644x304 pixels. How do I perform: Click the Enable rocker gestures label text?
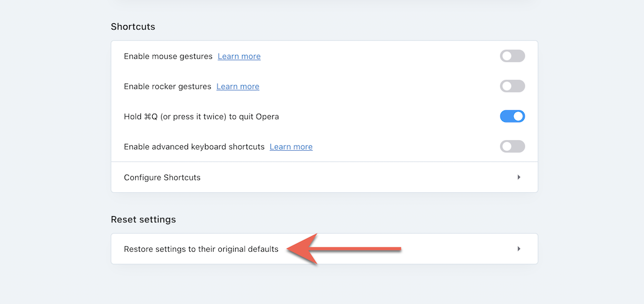pos(167,87)
